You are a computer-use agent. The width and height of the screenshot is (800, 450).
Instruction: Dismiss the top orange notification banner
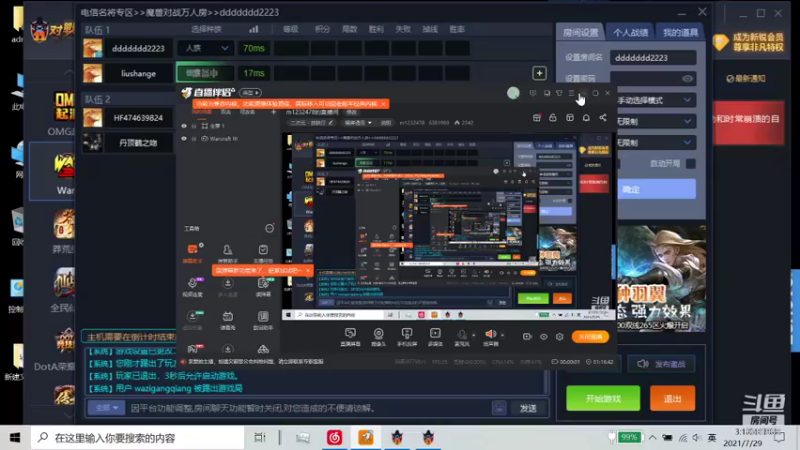click(383, 104)
